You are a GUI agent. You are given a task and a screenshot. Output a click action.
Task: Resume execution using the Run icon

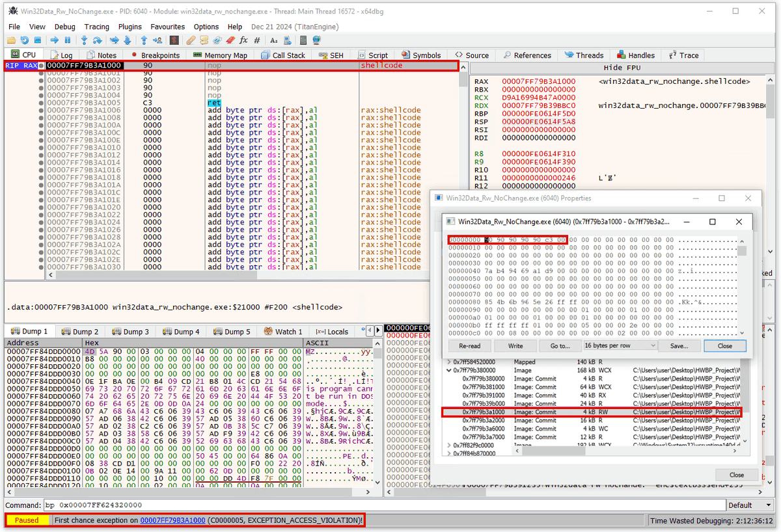click(x=54, y=40)
